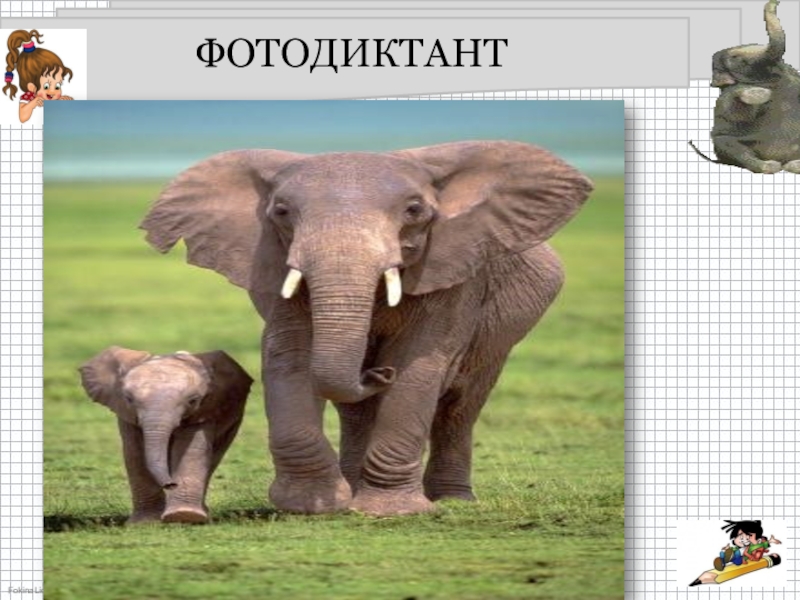Click the raised trunk of sitting elephant
The height and width of the screenshot is (600, 800).
[x=773, y=30]
